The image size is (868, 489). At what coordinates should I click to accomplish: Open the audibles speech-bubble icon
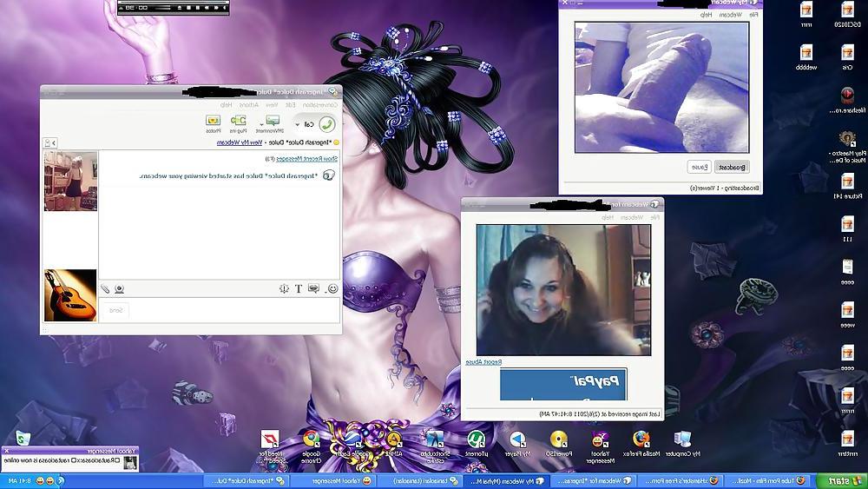[314, 288]
